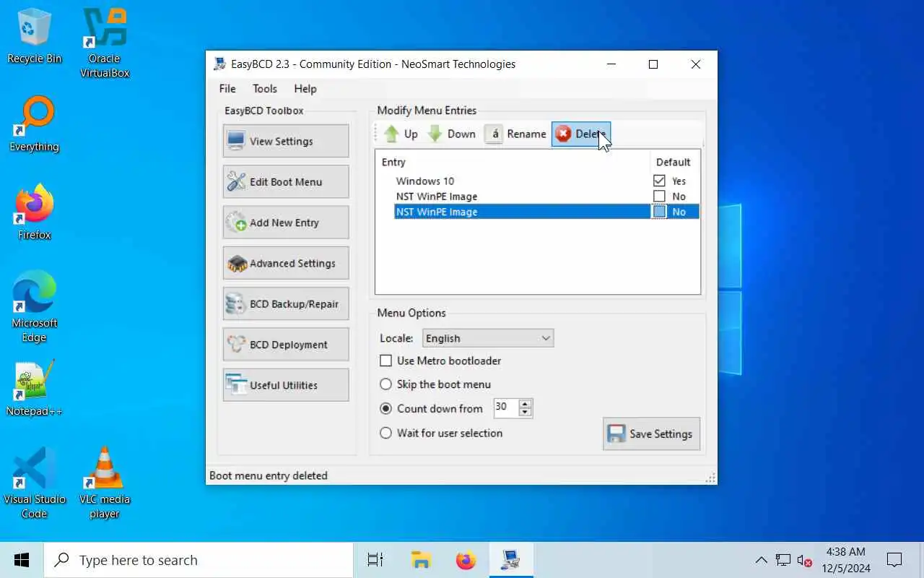Screen dimensions: 924x578
Task: Uncheck the Windows 10 default checkbox
Action: pyautogui.click(x=659, y=181)
